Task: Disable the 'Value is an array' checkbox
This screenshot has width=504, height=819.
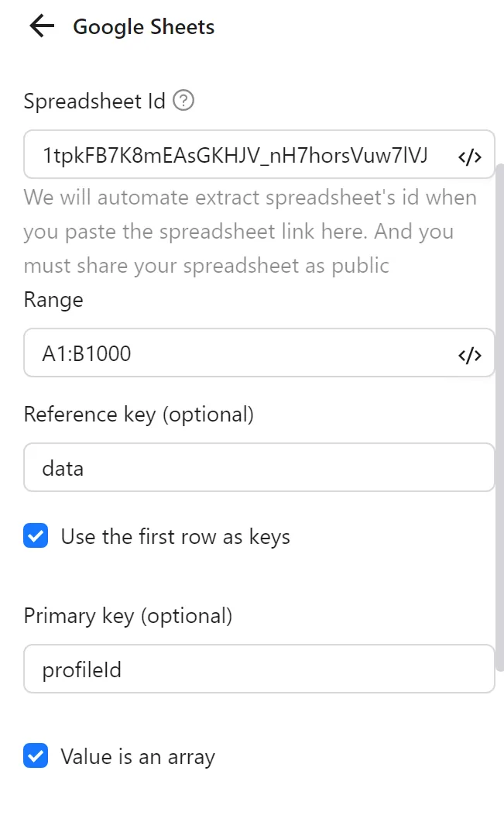Action: pos(35,755)
